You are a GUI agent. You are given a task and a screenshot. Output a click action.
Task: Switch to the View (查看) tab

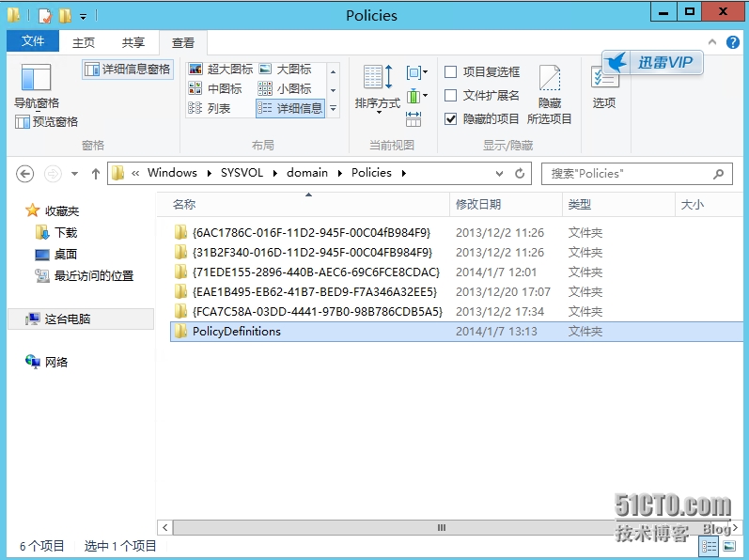(x=183, y=42)
